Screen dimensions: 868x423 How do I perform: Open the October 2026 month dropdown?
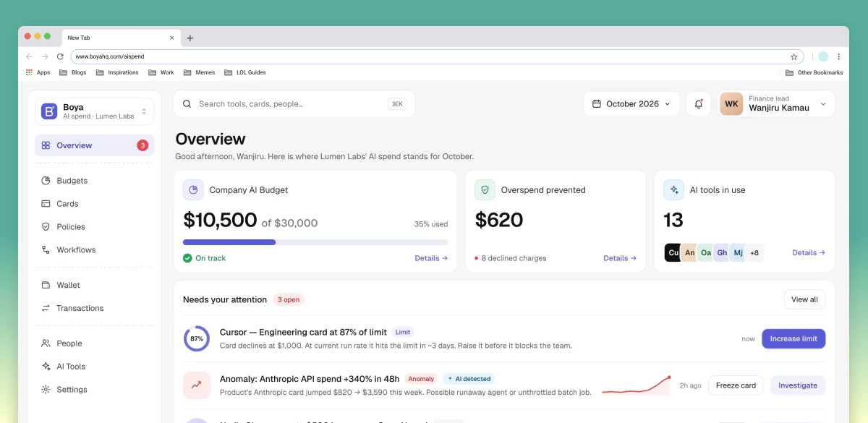pyautogui.click(x=631, y=104)
